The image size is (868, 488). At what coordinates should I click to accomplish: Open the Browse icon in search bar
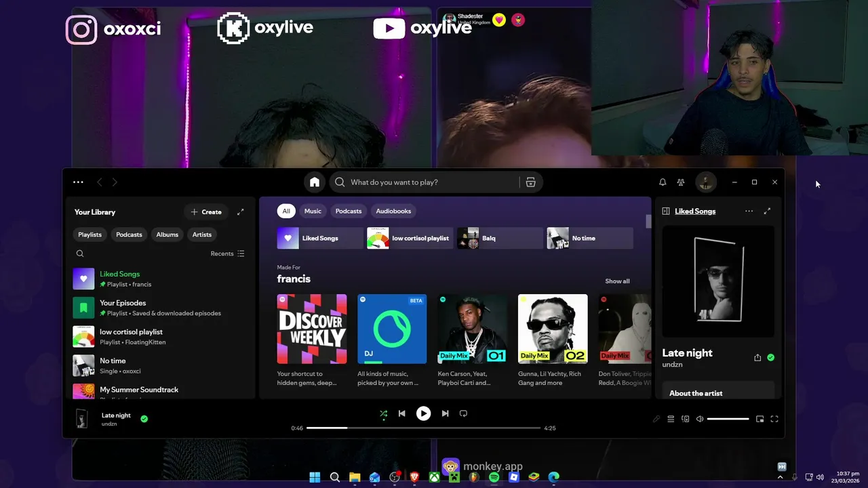point(530,182)
